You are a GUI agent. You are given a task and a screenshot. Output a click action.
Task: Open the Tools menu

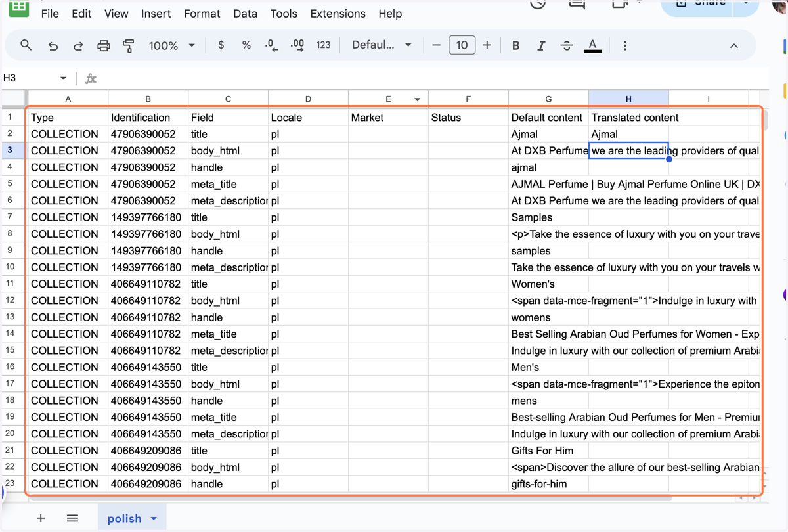[284, 14]
